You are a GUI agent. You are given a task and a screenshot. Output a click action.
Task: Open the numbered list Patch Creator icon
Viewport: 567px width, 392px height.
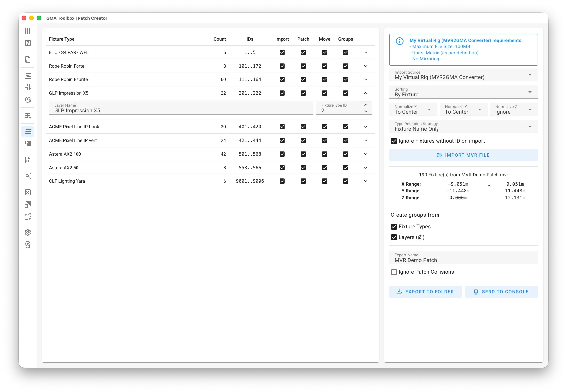28,132
